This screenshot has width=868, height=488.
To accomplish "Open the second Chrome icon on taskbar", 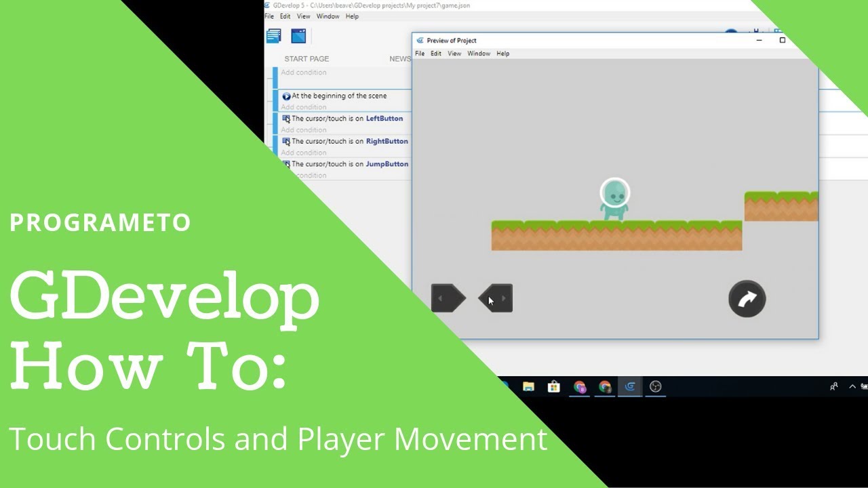I will (605, 386).
